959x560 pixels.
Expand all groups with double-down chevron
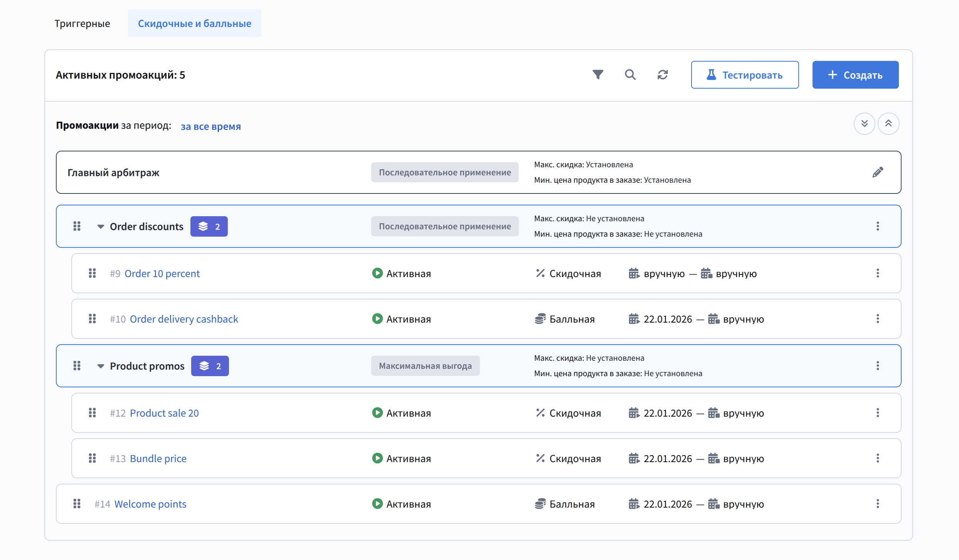tap(864, 124)
